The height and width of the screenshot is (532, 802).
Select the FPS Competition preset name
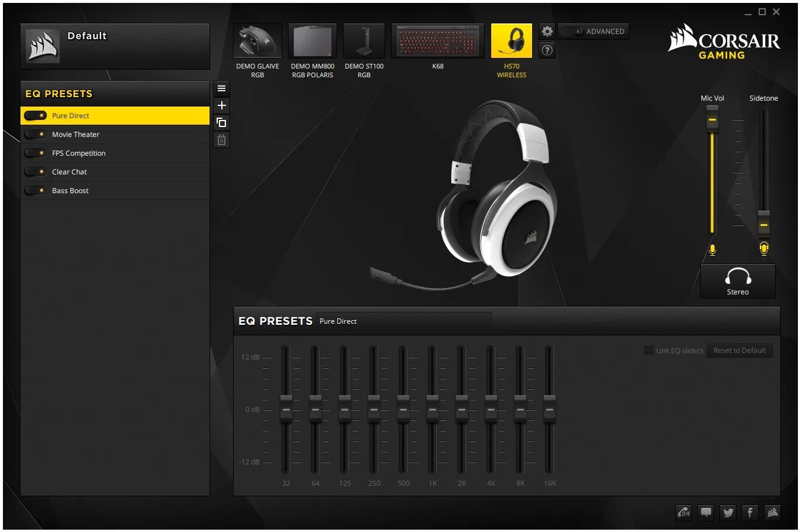coord(78,153)
